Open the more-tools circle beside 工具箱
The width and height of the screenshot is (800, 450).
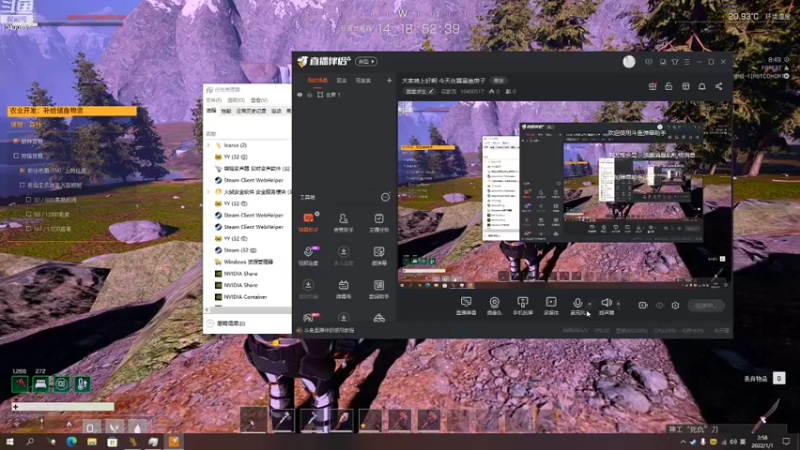click(x=385, y=197)
